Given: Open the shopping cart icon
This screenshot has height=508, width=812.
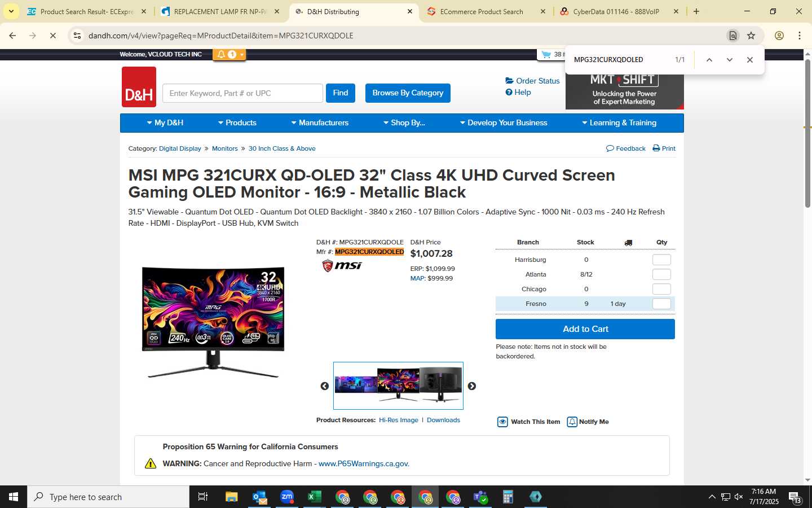Looking at the screenshot, I should tap(546, 54).
